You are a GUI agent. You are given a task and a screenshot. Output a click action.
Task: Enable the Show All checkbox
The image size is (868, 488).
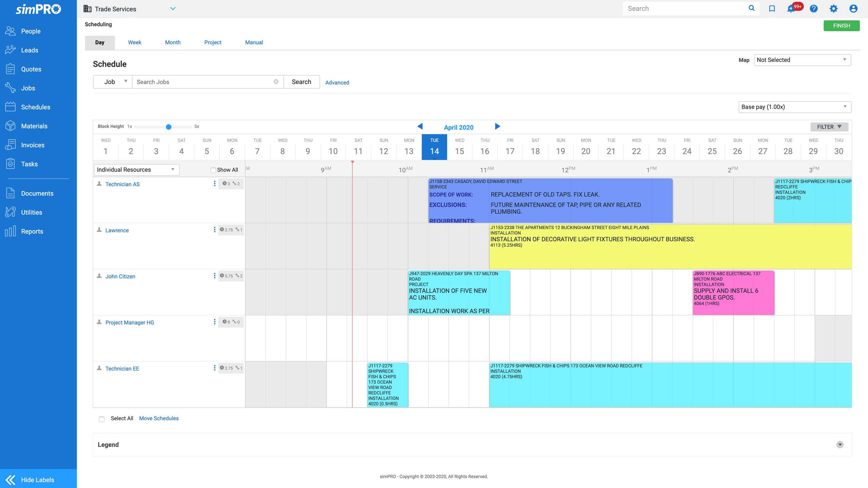(213, 170)
